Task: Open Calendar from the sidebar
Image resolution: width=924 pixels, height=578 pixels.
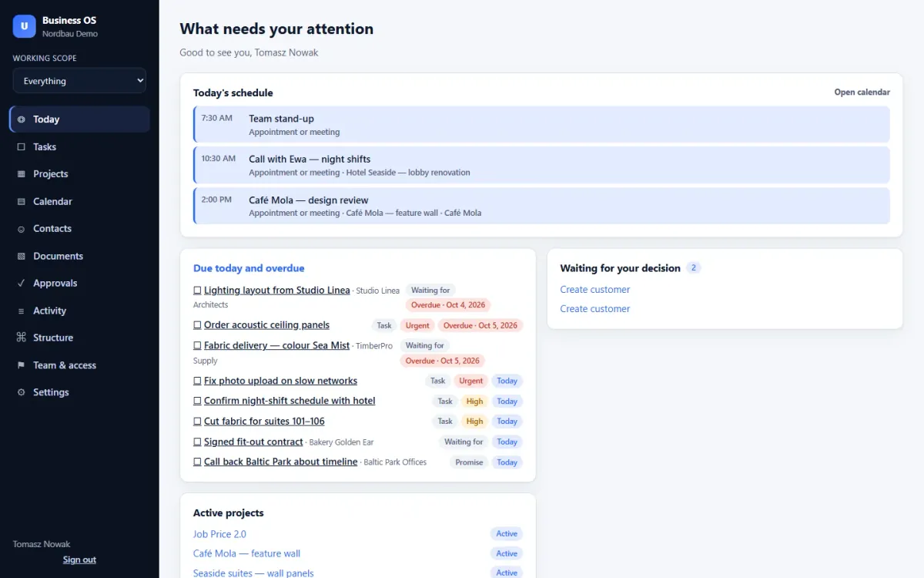Action: tap(79, 201)
